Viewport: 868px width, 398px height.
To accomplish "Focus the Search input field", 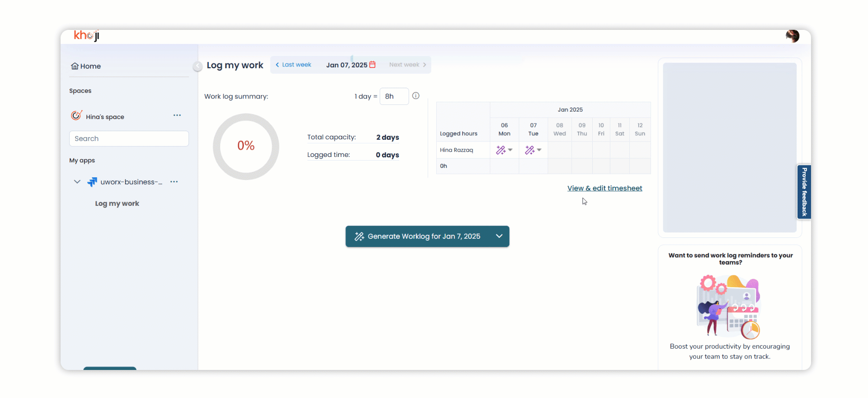I will pyautogui.click(x=129, y=138).
